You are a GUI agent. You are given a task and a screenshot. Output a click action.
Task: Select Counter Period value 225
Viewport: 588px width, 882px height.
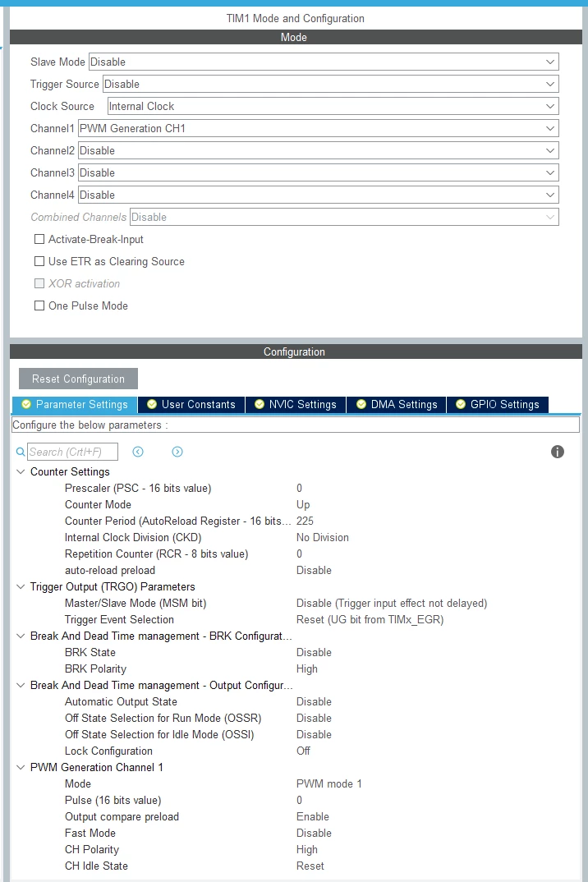305,521
